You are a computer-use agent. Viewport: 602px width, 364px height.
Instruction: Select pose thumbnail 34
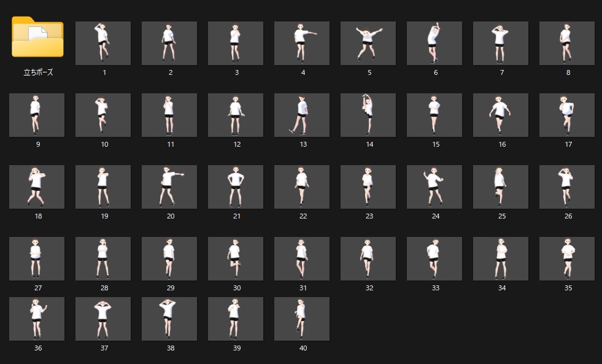tap(501, 258)
